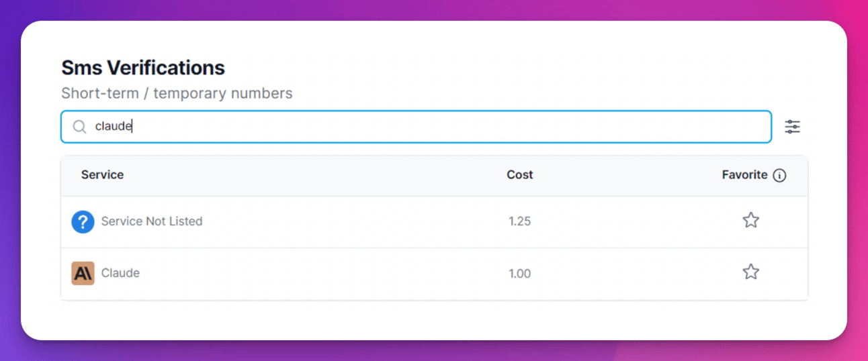Open the filter settings sliders icon
Screen dimensions: 868x361
pyautogui.click(x=793, y=127)
